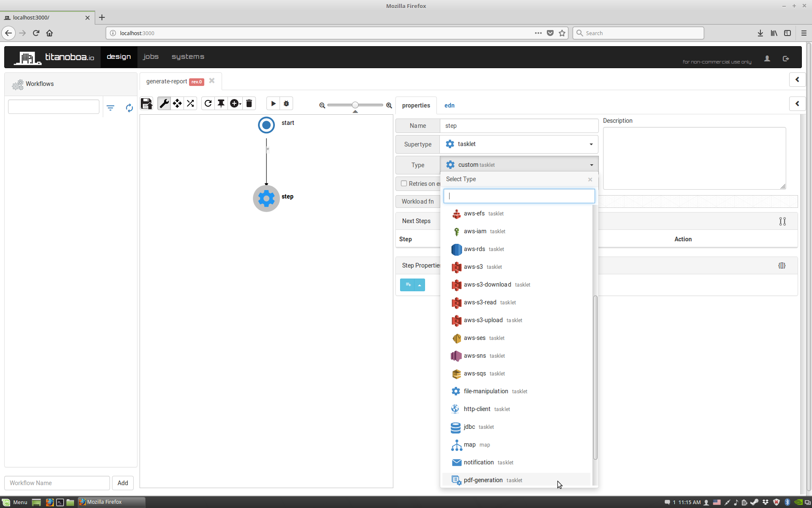812x508 pixels.
Task: Switch to the edn tab
Action: tap(449, 105)
